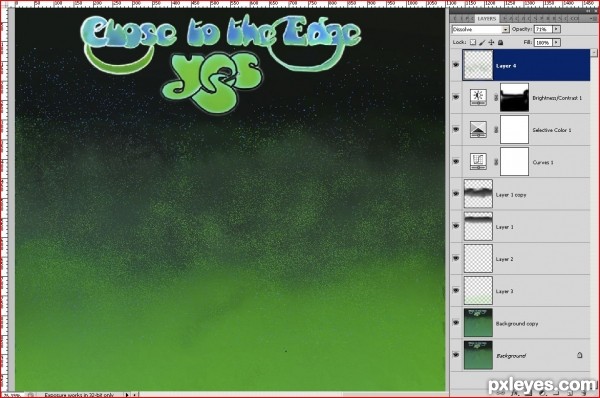Select the Layer 3 name
This screenshot has width=600, height=398.
coord(504,291)
